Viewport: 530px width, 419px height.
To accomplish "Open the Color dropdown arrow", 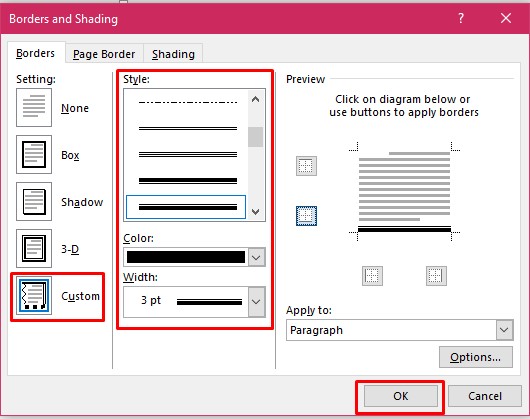I will point(256,257).
